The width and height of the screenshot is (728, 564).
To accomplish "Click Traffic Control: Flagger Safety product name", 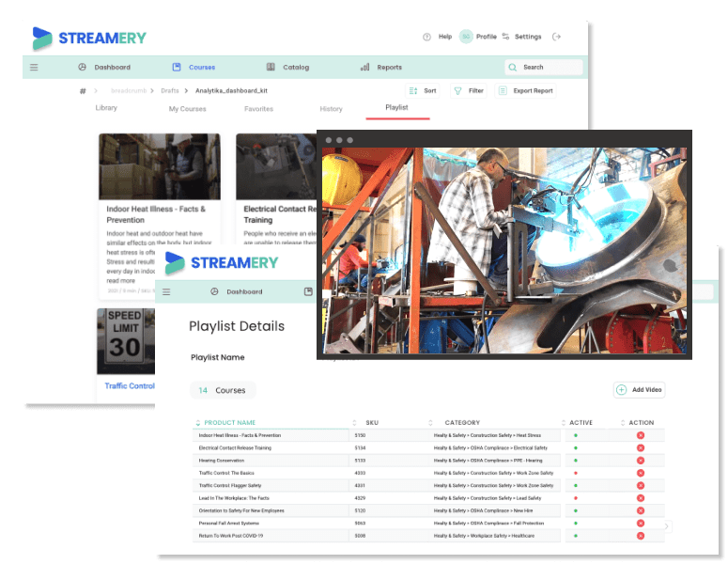I will pos(230,485).
